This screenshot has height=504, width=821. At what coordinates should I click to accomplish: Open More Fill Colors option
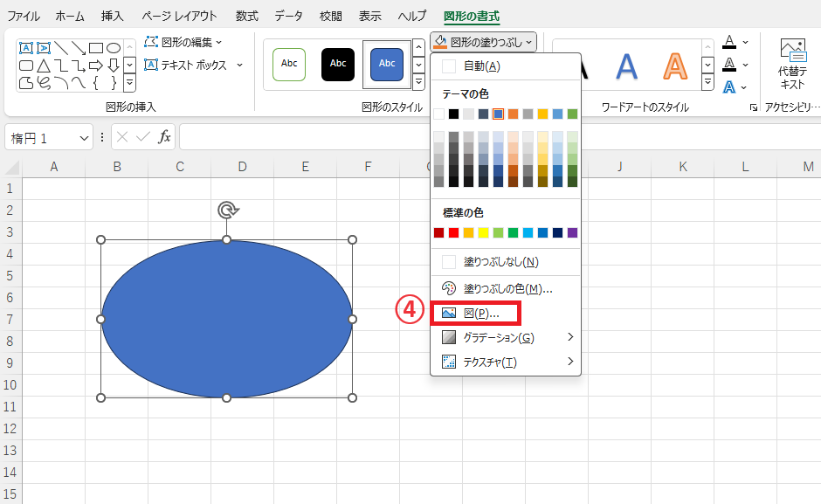pos(506,288)
